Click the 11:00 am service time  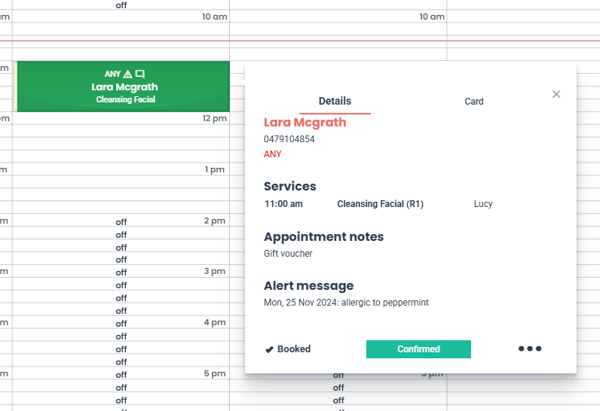[284, 204]
